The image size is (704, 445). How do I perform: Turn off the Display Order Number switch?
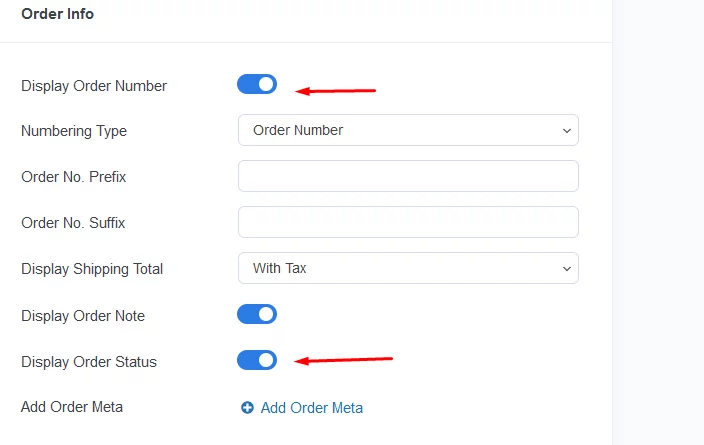pos(257,84)
